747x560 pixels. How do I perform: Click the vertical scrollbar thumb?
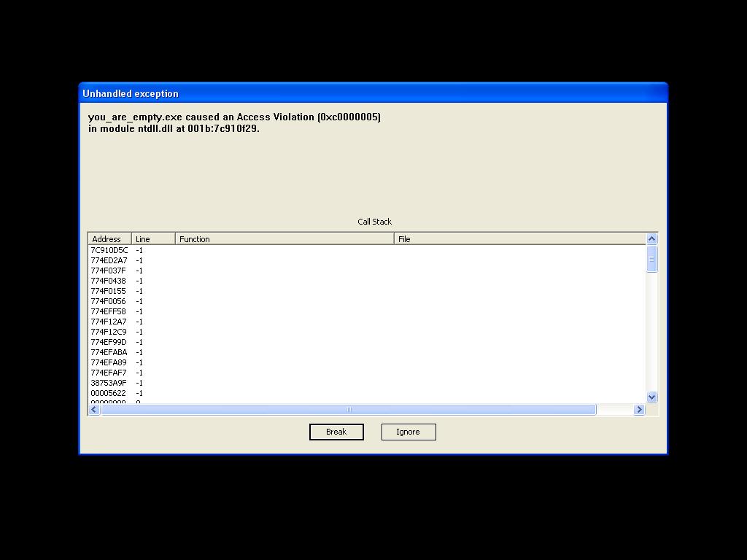(x=651, y=259)
